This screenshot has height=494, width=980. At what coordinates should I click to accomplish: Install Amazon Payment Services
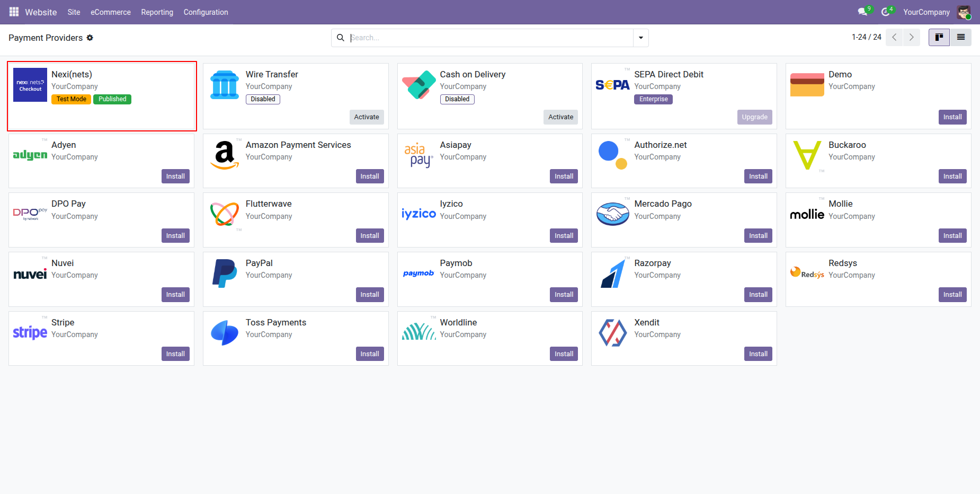point(370,177)
